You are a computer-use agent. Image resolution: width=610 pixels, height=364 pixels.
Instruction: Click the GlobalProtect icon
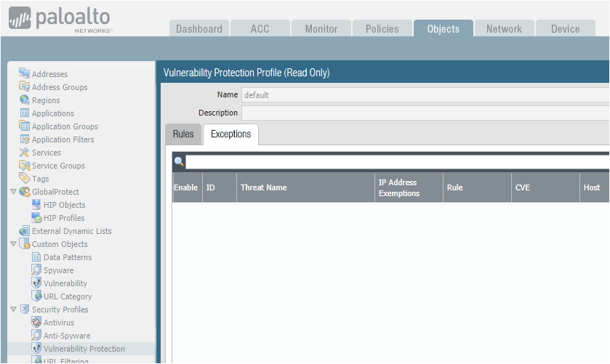click(x=25, y=191)
